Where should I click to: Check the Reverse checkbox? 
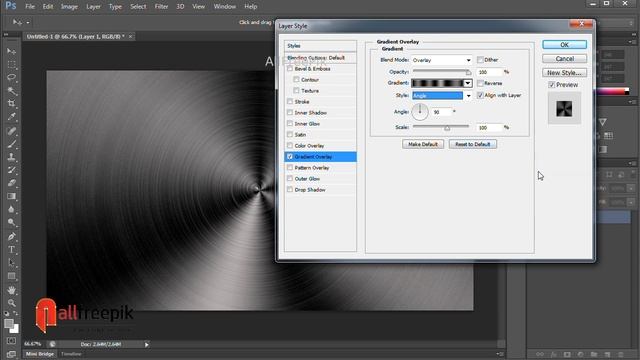tap(480, 83)
